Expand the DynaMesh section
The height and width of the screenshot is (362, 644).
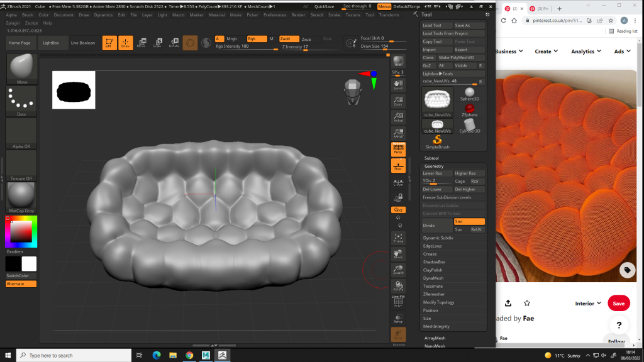tap(433, 278)
